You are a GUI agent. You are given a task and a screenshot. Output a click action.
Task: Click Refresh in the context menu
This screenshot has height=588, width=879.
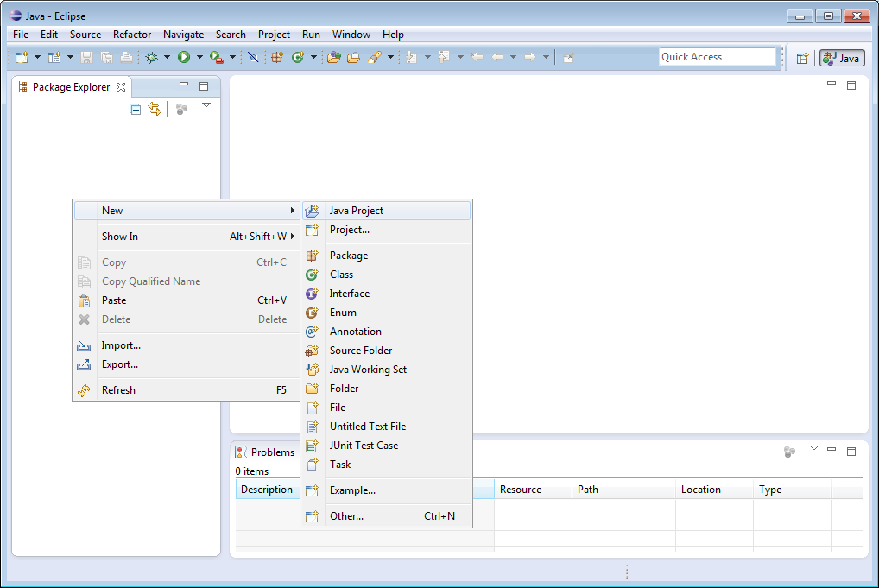click(x=187, y=389)
